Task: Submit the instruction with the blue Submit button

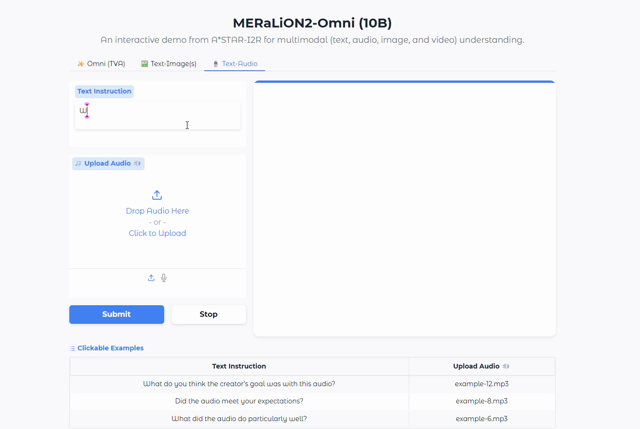Action: pos(117,314)
